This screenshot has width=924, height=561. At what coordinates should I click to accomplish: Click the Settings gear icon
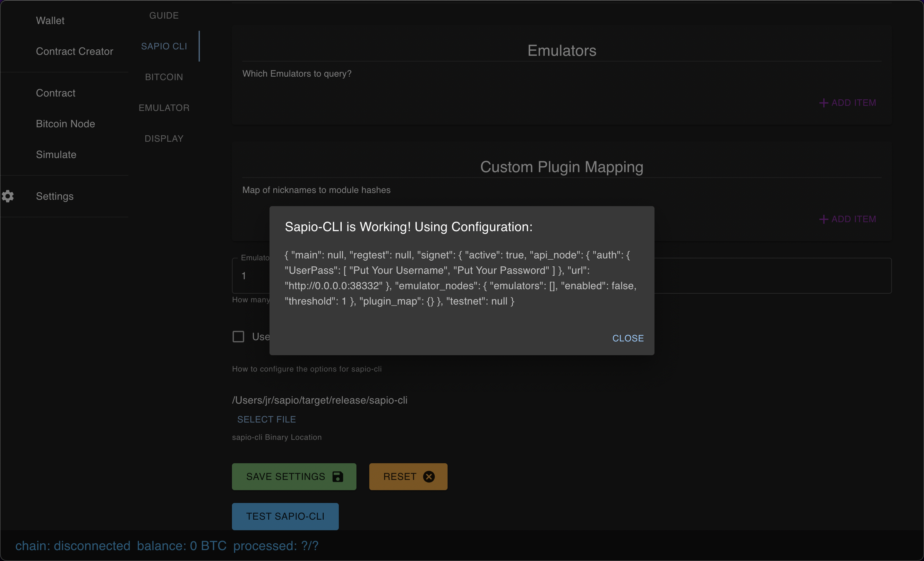[7, 196]
